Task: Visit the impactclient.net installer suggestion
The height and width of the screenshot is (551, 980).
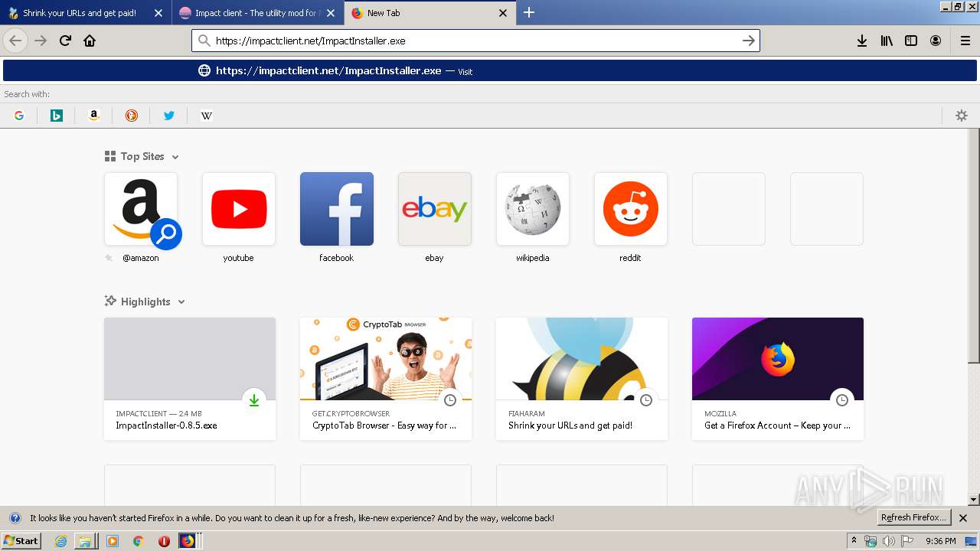Action: click(x=490, y=70)
